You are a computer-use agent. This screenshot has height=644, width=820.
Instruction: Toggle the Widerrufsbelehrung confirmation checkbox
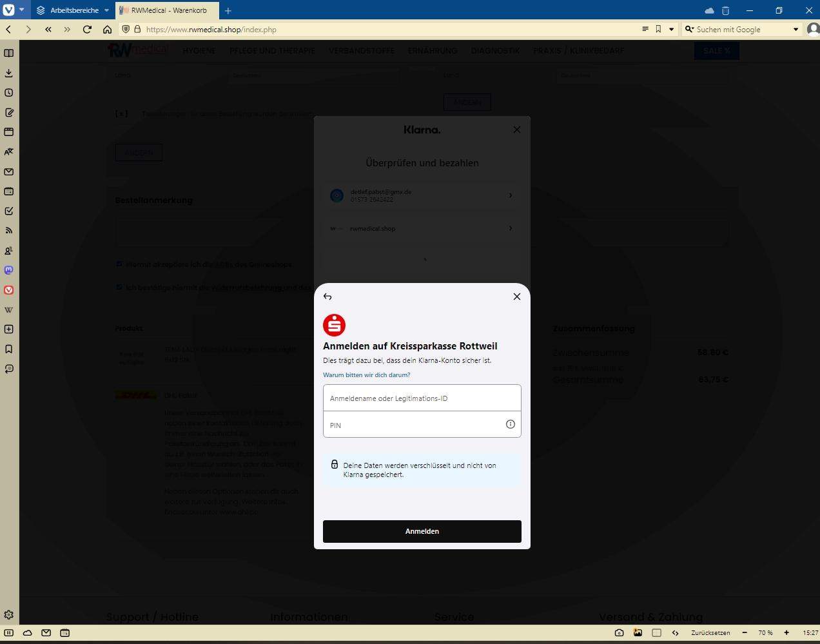click(x=119, y=287)
